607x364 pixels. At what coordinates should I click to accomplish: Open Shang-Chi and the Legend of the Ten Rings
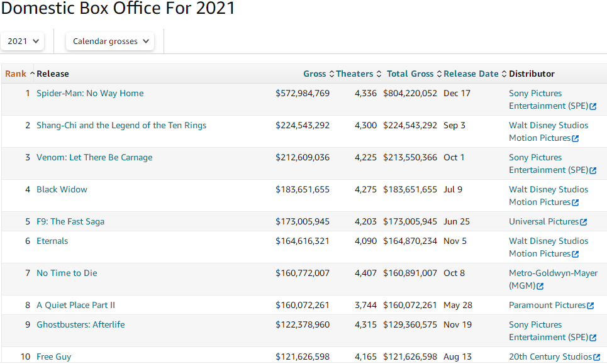click(x=121, y=125)
